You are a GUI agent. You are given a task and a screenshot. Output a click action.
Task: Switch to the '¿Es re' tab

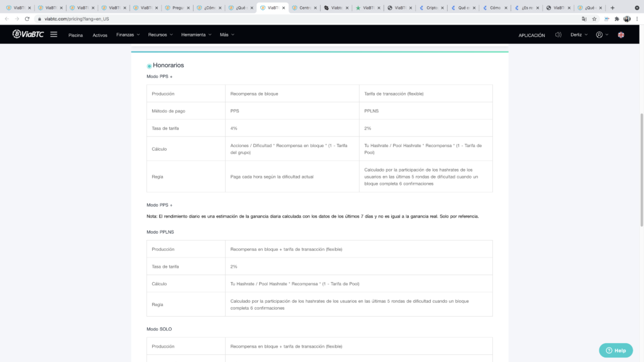(x=526, y=8)
